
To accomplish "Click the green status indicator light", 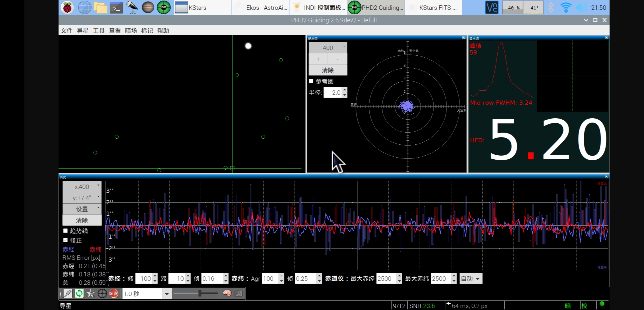I will point(602,304).
